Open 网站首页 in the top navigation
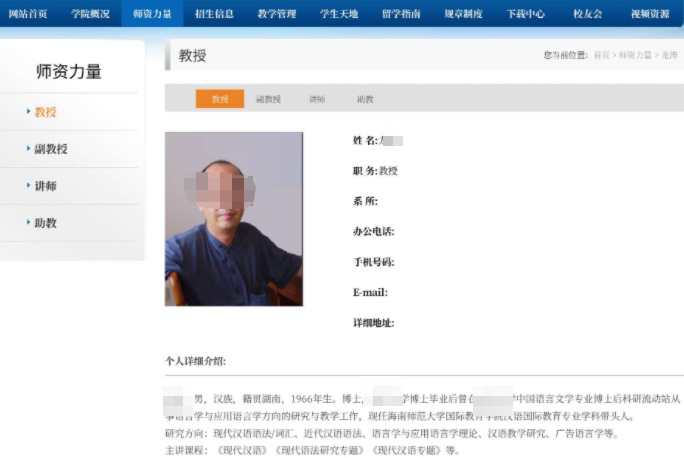 [x=28, y=14]
